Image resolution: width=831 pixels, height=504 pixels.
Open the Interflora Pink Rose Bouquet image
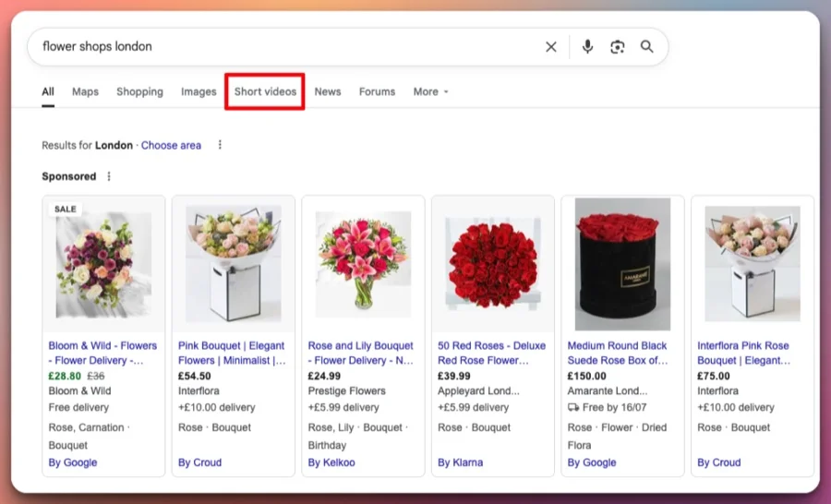(x=753, y=263)
